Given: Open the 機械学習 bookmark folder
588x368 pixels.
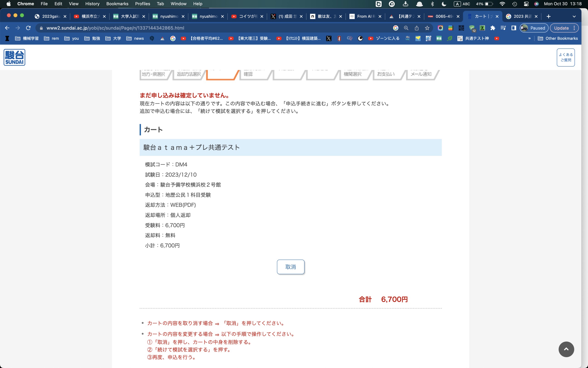Looking at the screenshot, I should pyautogui.click(x=27, y=38).
